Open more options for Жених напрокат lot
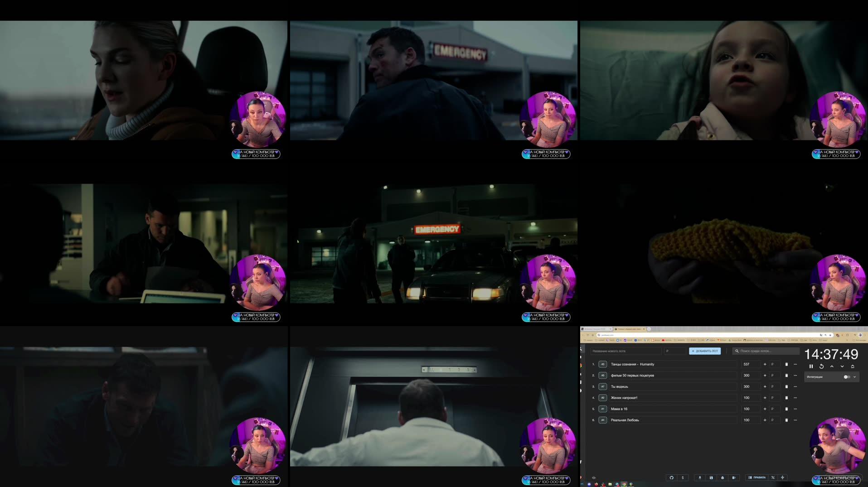The image size is (868, 487). tap(795, 398)
